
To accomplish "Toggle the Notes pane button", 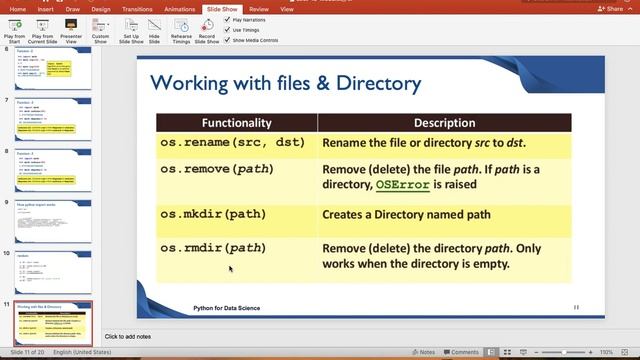I will pos(424,352).
